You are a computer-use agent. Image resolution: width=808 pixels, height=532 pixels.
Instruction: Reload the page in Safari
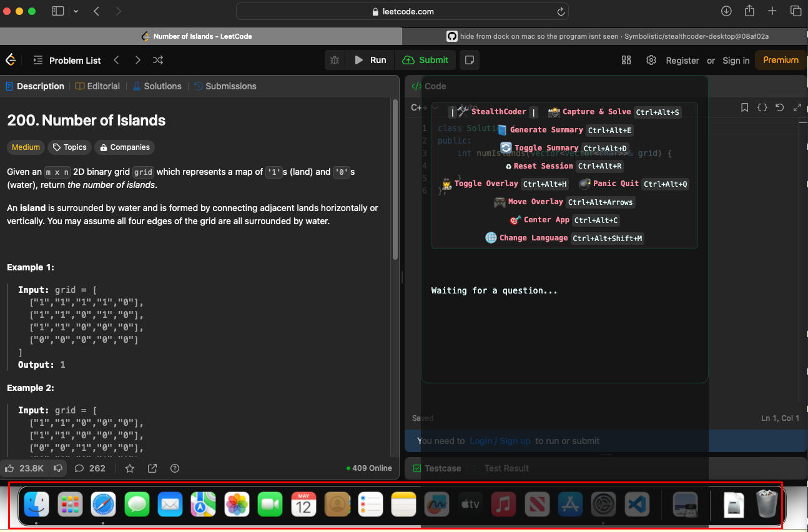[560, 11]
